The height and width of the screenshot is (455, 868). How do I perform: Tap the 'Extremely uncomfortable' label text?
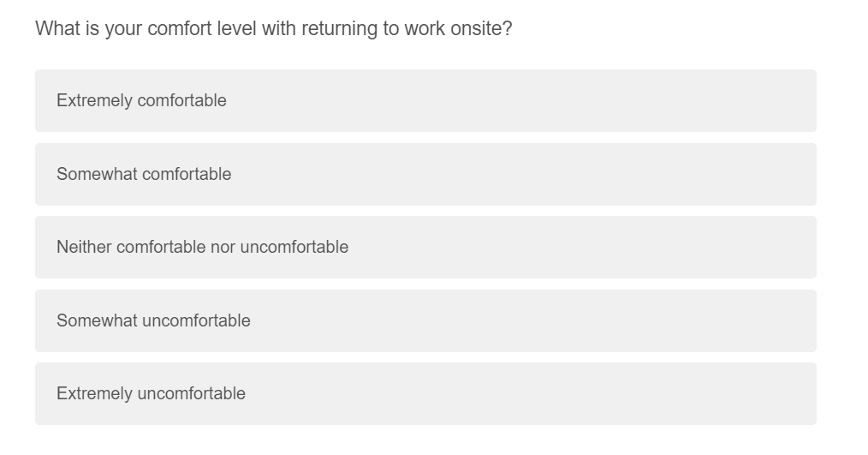[x=151, y=394]
